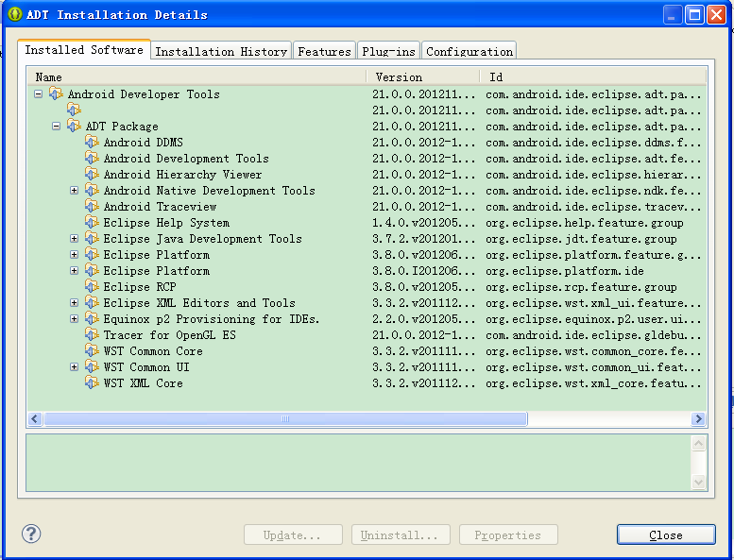This screenshot has height=560, width=734.
Task: Click the details pane scroll up arrow
Action: coord(698,443)
